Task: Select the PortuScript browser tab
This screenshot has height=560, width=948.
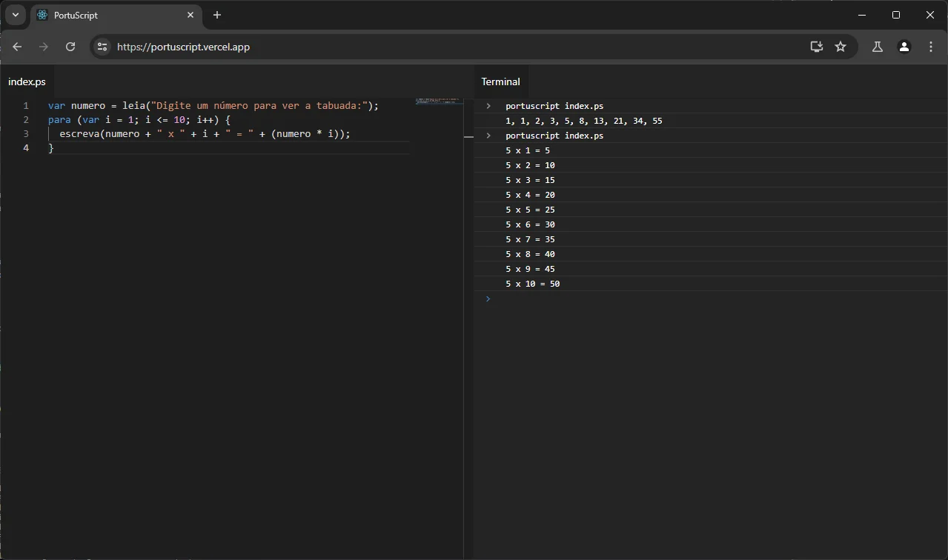Action: click(x=116, y=15)
